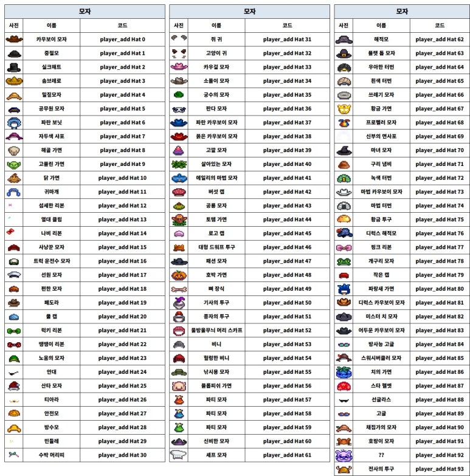Select the blue bonnet icon, Hat 6
This screenshot has width=470, height=476.
click(14, 123)
